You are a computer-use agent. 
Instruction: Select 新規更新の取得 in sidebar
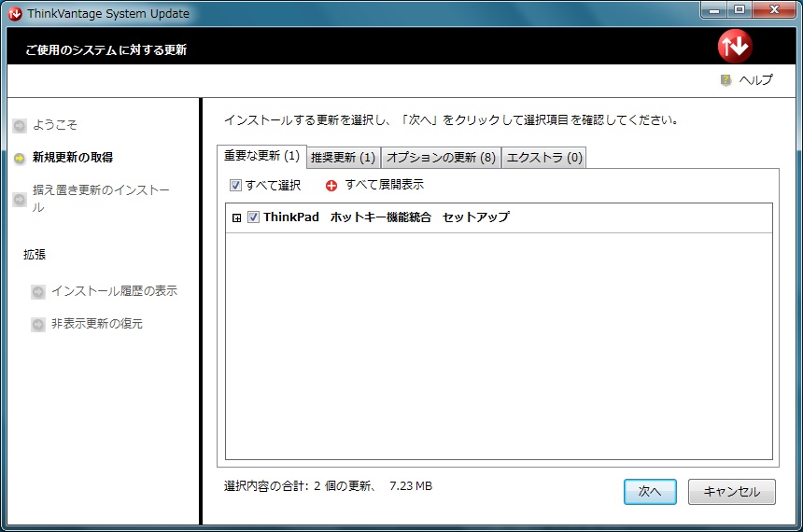pyautogui.click(x=73, y=157)
